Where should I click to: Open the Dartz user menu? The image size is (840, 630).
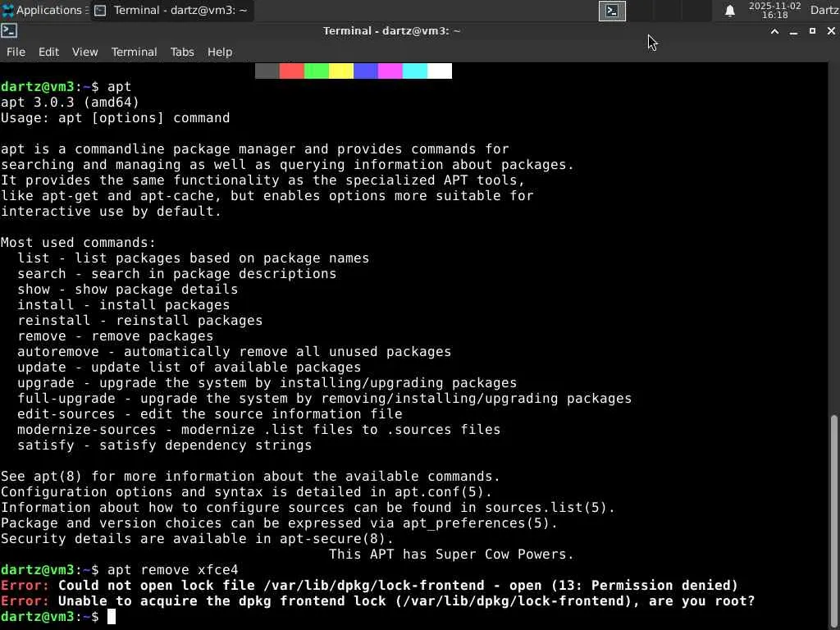[x=824, y=10]
